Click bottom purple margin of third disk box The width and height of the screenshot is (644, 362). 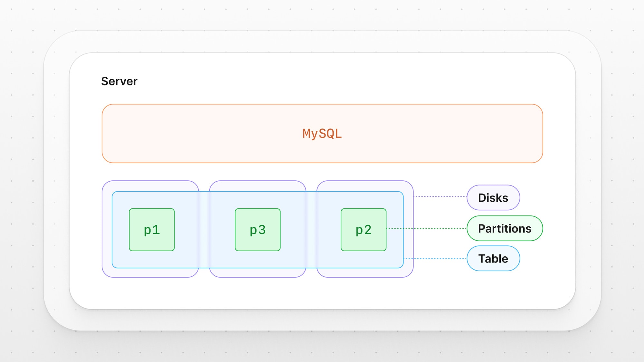tap(365, 272)
